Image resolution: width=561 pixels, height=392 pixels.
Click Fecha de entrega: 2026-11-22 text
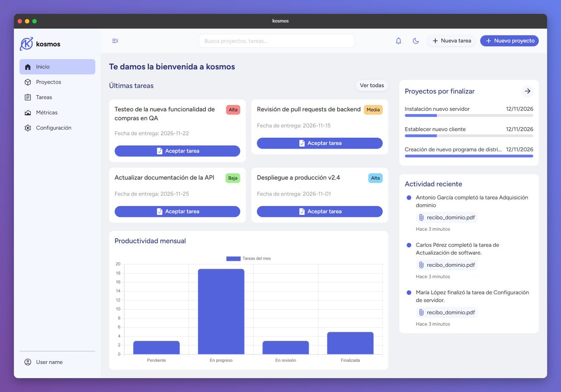(152, 134)
